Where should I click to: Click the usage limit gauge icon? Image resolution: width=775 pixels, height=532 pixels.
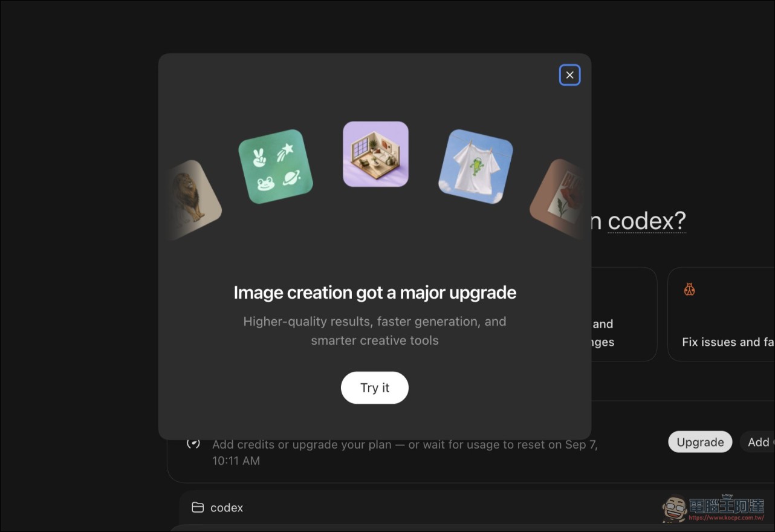(193, 443)
